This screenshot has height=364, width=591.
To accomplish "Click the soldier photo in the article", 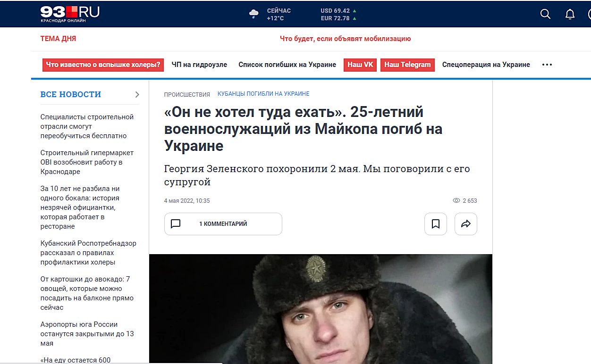I will pyautogui.click(x=321, y=309).
